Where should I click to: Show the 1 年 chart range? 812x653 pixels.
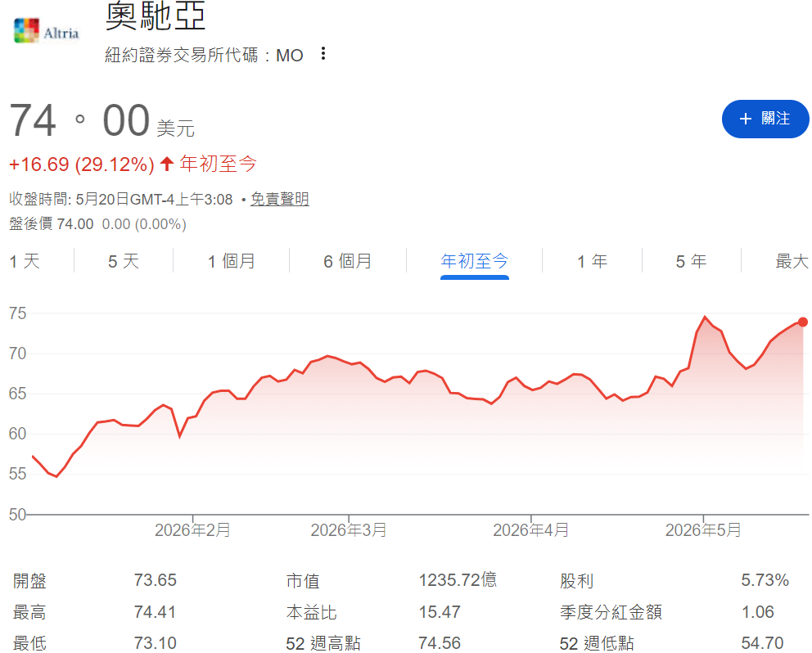pyautogui.click(x=593, y=261)
